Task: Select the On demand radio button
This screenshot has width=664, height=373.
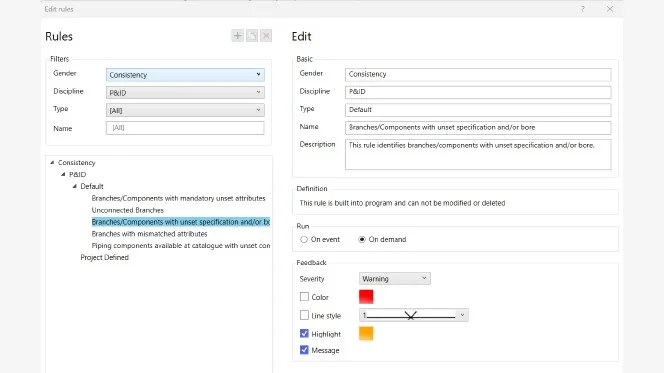Action: [x=362, y=240]
